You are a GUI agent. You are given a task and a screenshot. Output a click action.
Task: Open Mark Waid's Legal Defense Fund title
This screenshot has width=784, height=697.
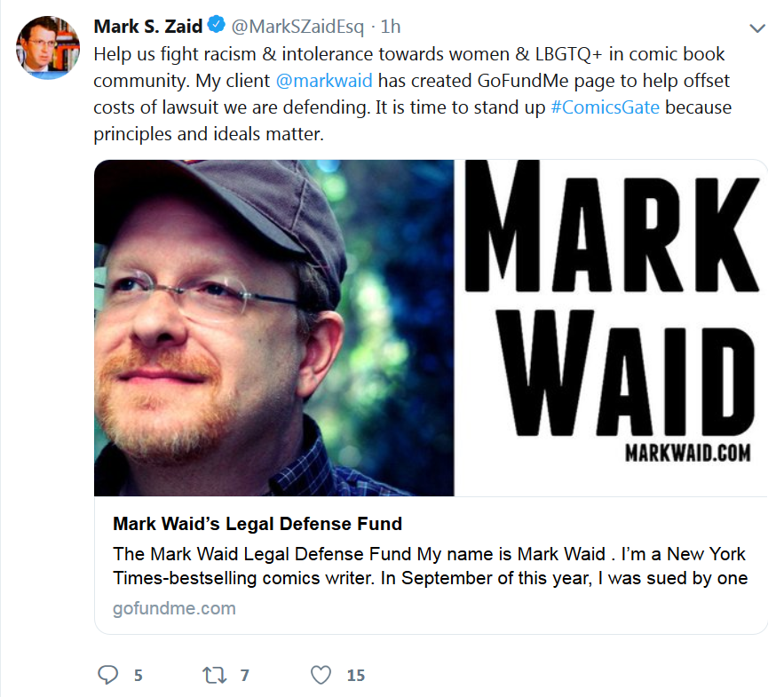click(257, 524)
